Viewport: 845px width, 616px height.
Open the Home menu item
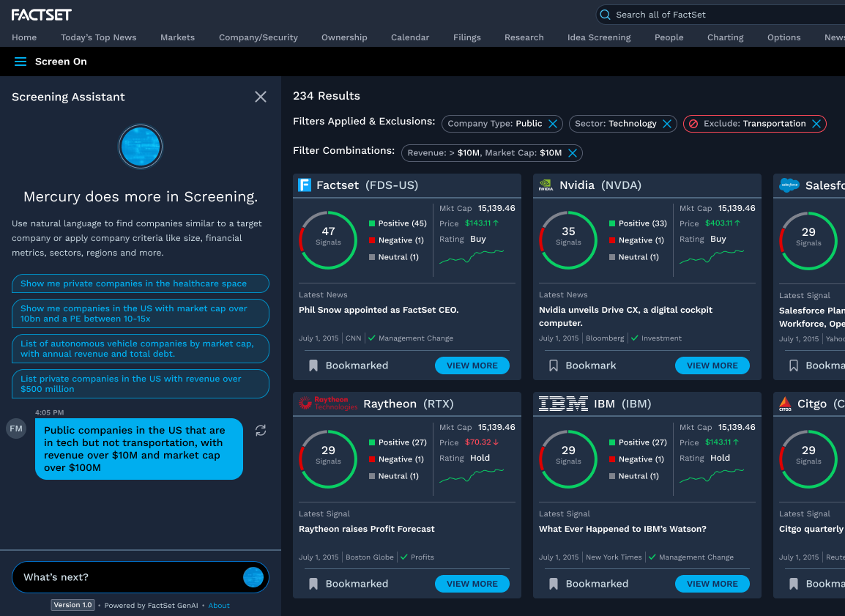tap(24, 37)
